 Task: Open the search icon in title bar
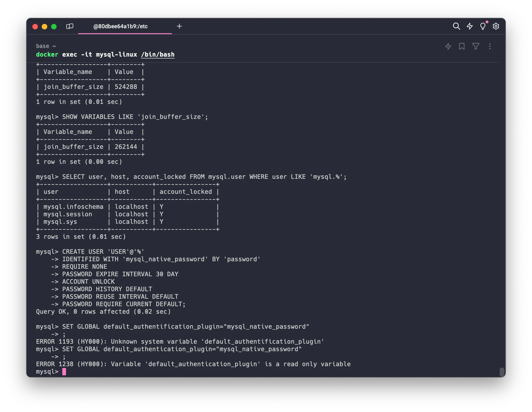point(456,26)
